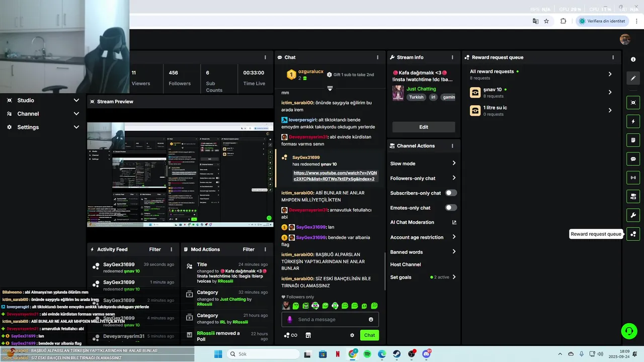Screen dimensions: 644x362
Task: Expand the şınav 10 reward arrow
Action: (610, 92)
